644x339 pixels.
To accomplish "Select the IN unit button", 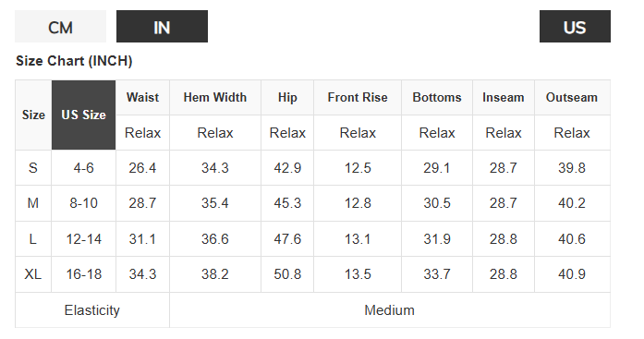I will [162, 26].
